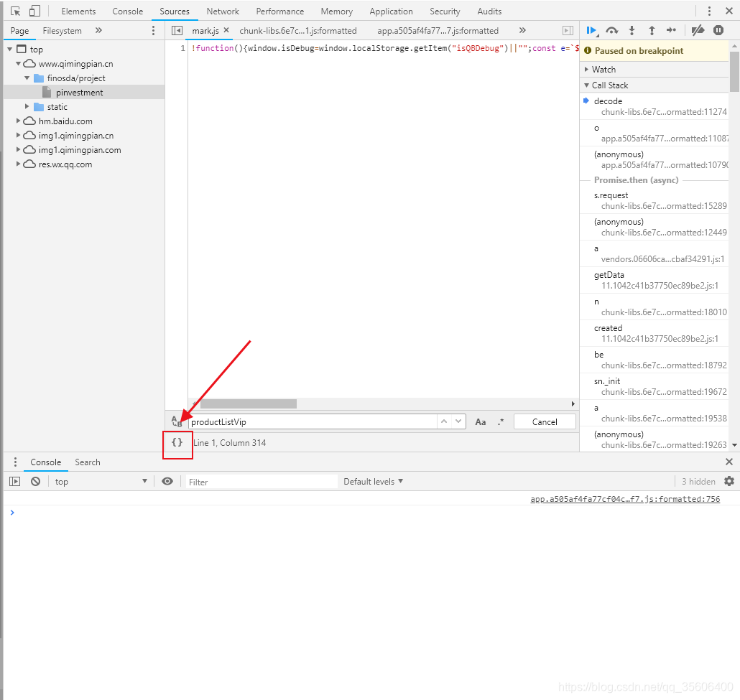740x700 pixels.
Task: Select the getData call stack frame
Action: click(655, 280)
